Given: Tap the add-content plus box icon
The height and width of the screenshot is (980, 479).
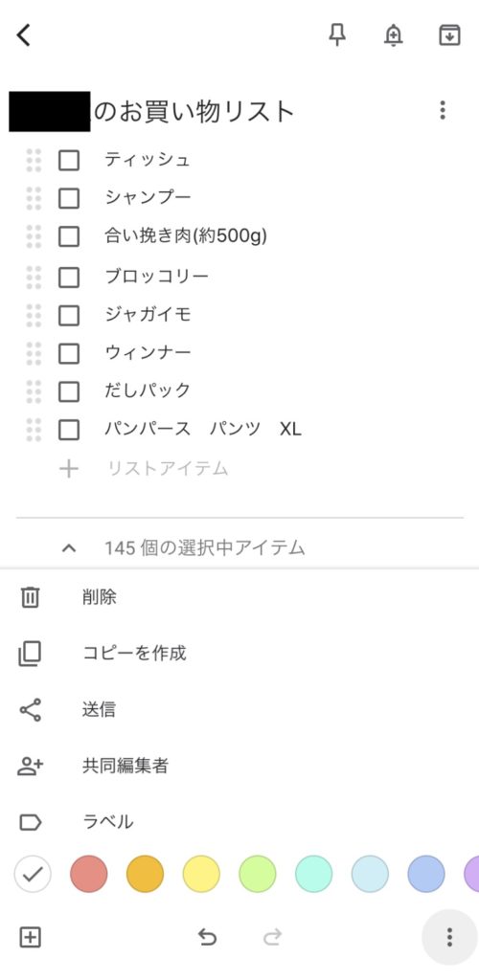Looking at the screenshot, I should [x=30, y=937].
